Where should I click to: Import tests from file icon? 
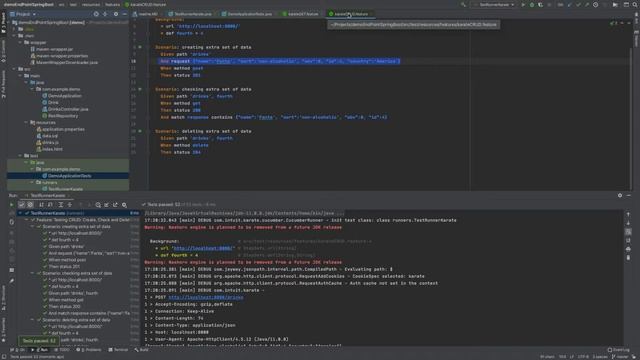click(x=107, y=205)
